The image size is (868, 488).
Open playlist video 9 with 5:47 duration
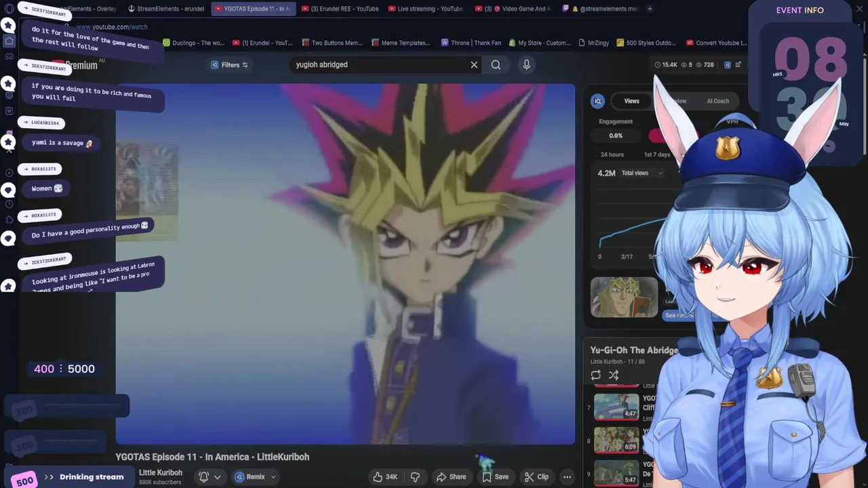click(616, 472)
